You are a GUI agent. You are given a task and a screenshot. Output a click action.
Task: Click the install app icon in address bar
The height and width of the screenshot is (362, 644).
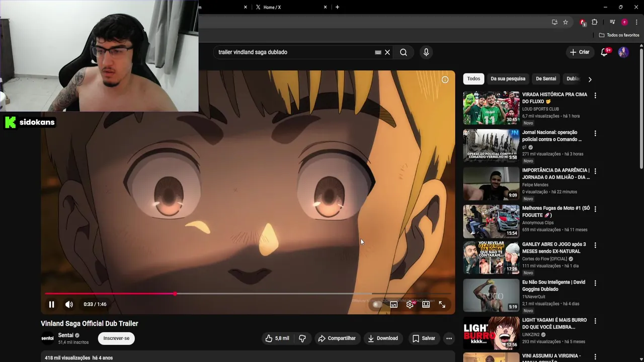[554, 22]
